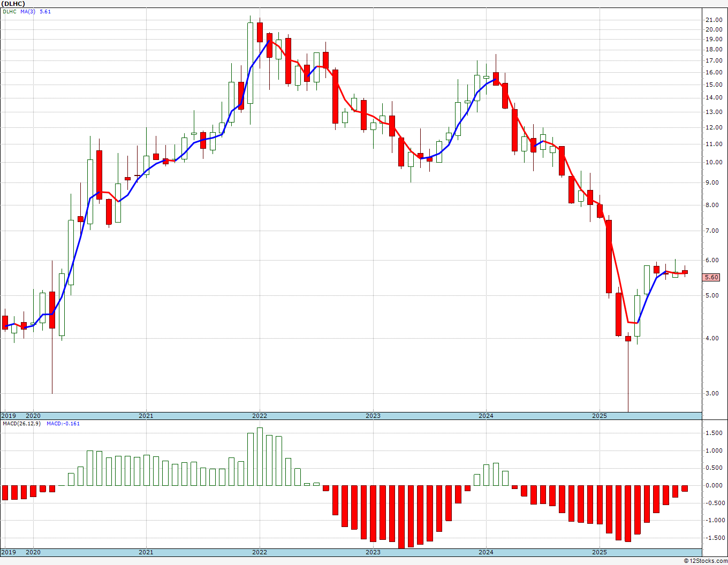The height and width of the screenshot is (565, 728).
Task: Click "2025" on the MACD panel time axis
Action: click(600, 552)
